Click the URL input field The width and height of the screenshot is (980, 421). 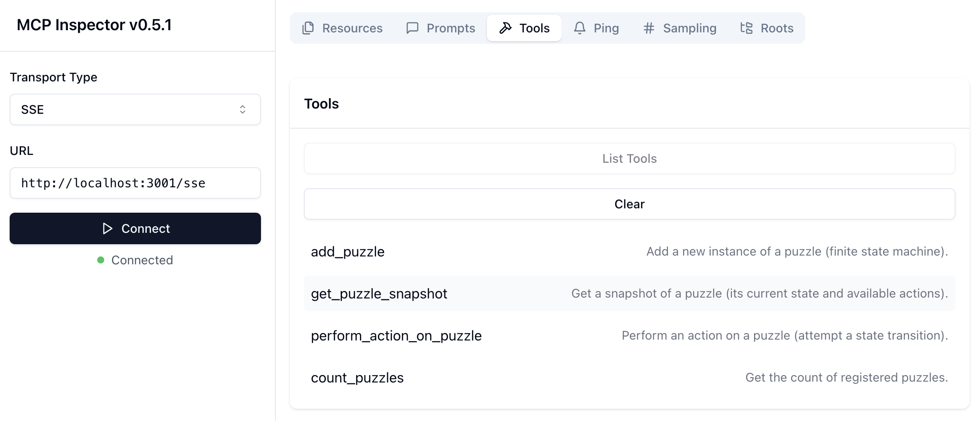(x=135, y=183)
